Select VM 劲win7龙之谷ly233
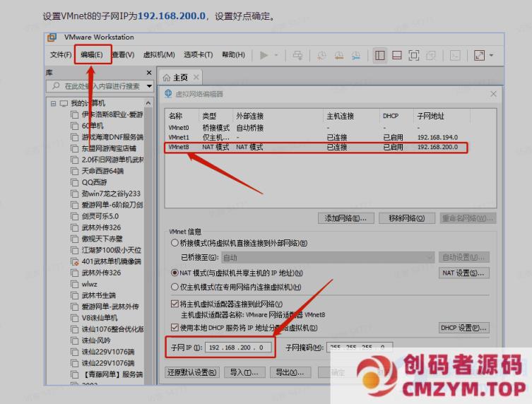The image size is (532, 404). (105, 194)
